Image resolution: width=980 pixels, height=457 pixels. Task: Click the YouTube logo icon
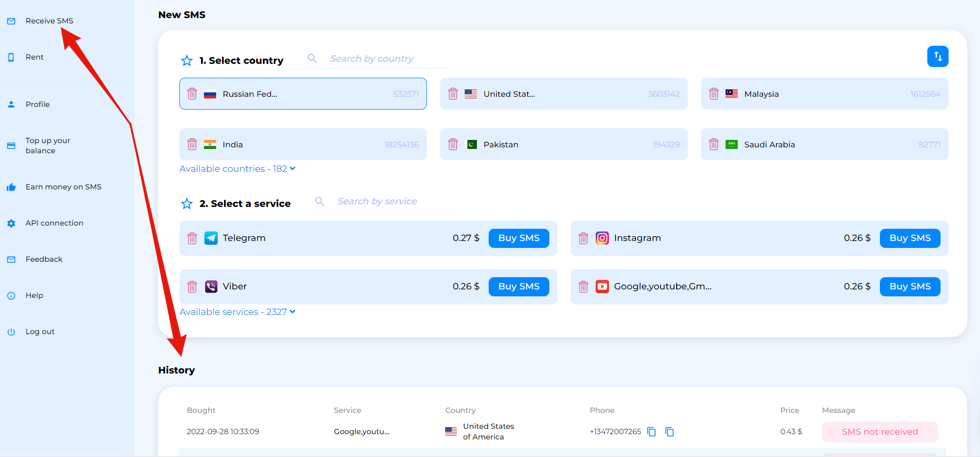(x=602, y=287)
